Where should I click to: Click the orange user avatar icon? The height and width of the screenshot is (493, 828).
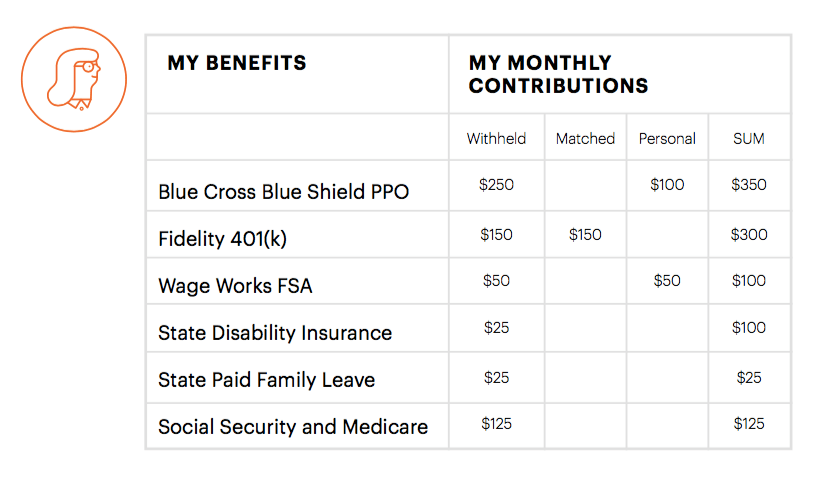point(74,79)
